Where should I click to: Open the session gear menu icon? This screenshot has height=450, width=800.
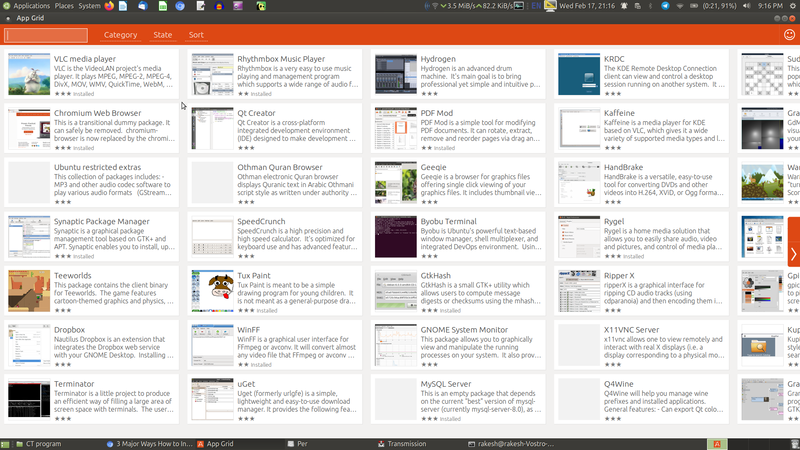pyautogui.click(x=793, y=6)
